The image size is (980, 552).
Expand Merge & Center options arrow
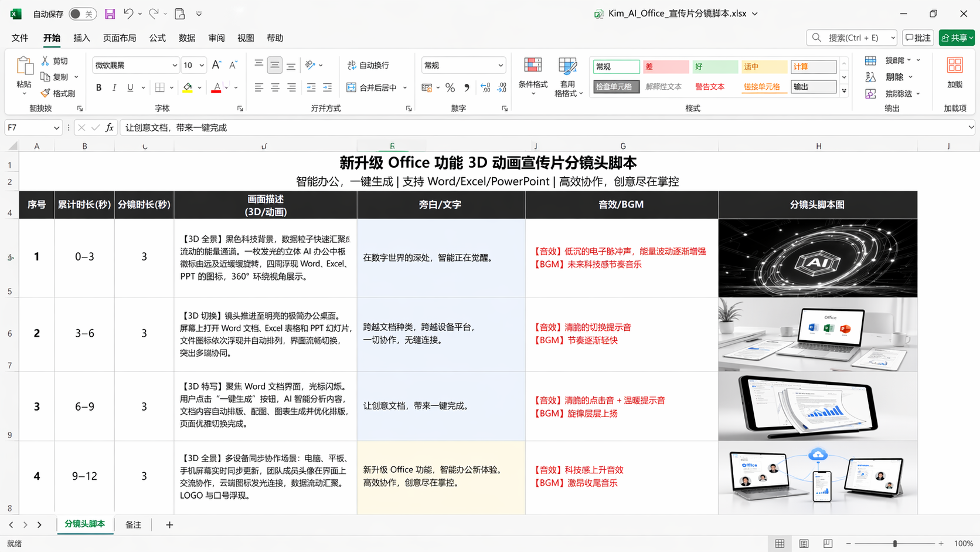[405, 87]
